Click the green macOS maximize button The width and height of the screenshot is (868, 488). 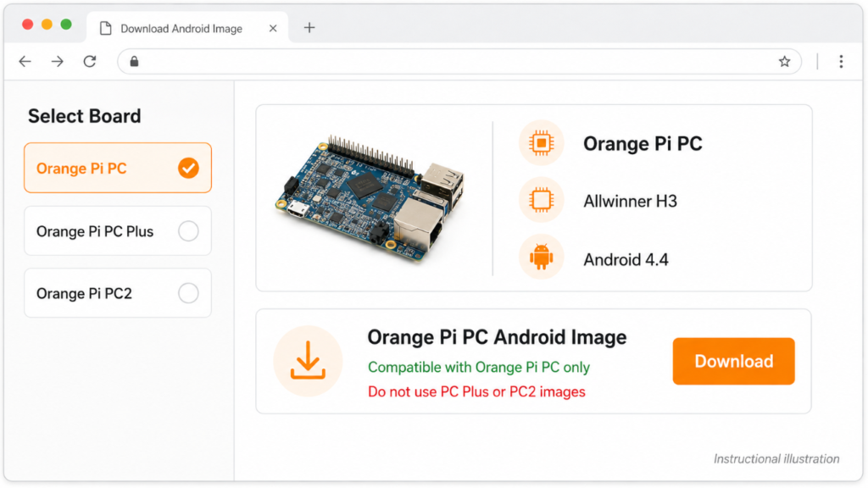pos(66,25)
